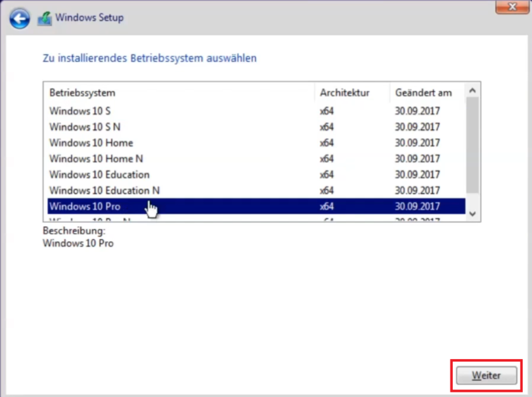This screenshot has height=397, width=532.
Task: Click the Beschreibung text Windows 10 Pro
Action: click(x=78, y=243)
